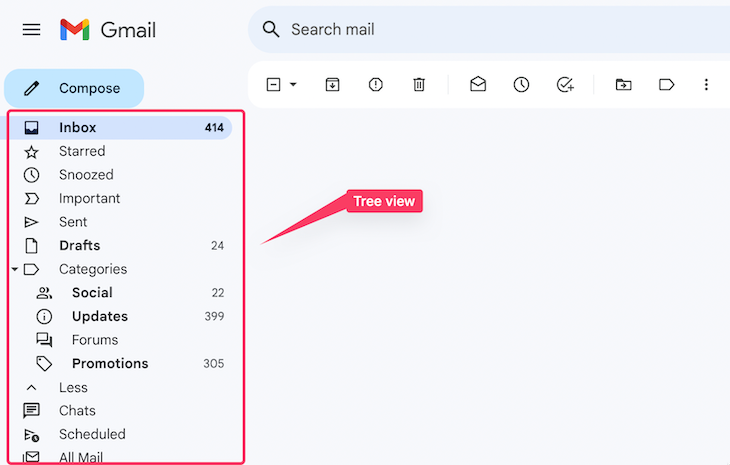
Task: Collapse sidebar with Less option
Action: 73,387
